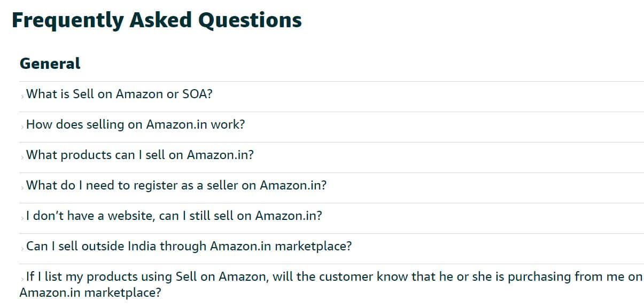Open "How does selling on Amazon.in work?"

pyautogui.click(x=135, y=124)
